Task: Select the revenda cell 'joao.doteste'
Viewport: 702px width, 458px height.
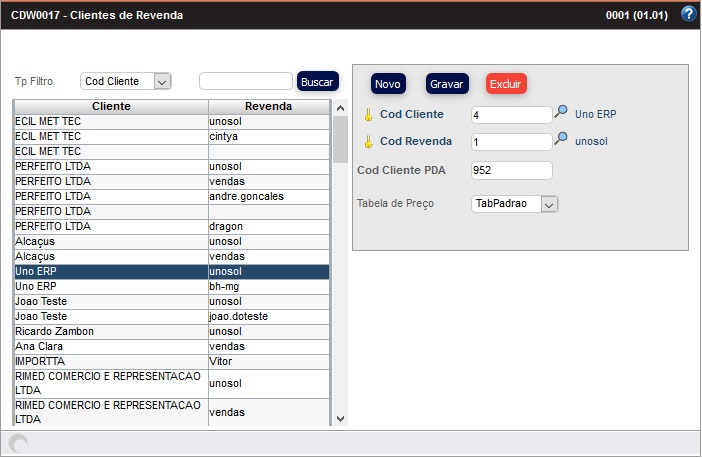Action: tap(269, 317)
